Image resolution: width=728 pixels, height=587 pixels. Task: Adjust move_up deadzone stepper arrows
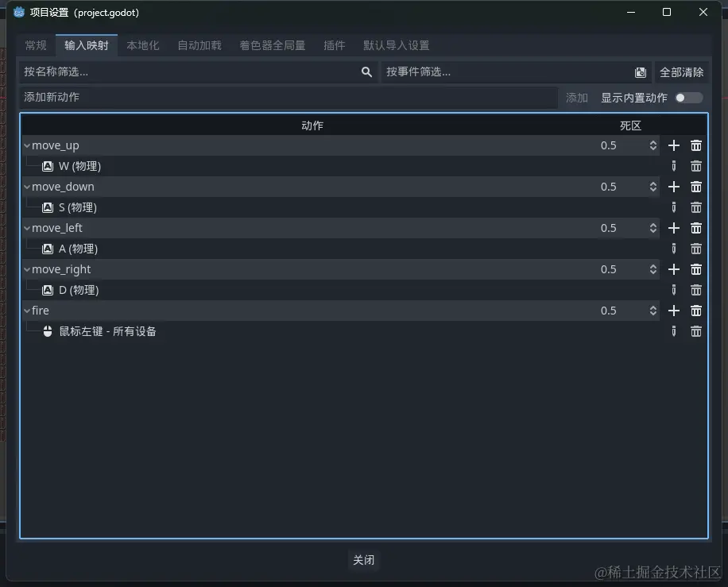click(652, 145)
